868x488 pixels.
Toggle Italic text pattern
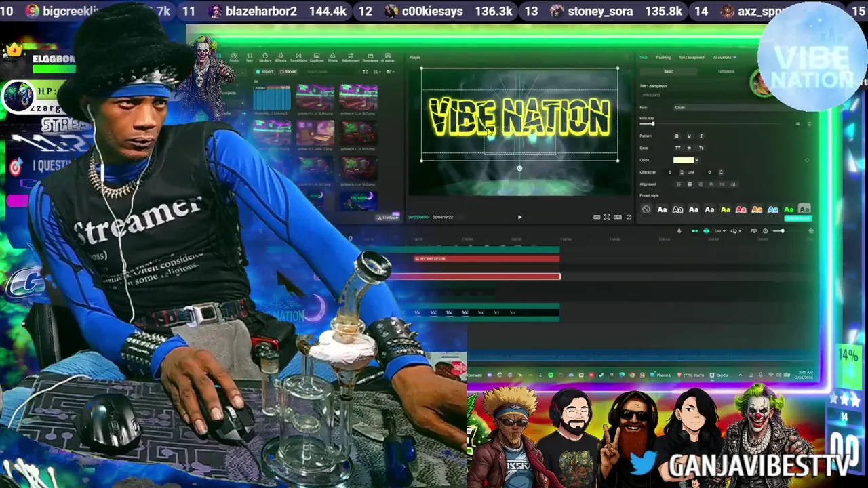[701, 136]
